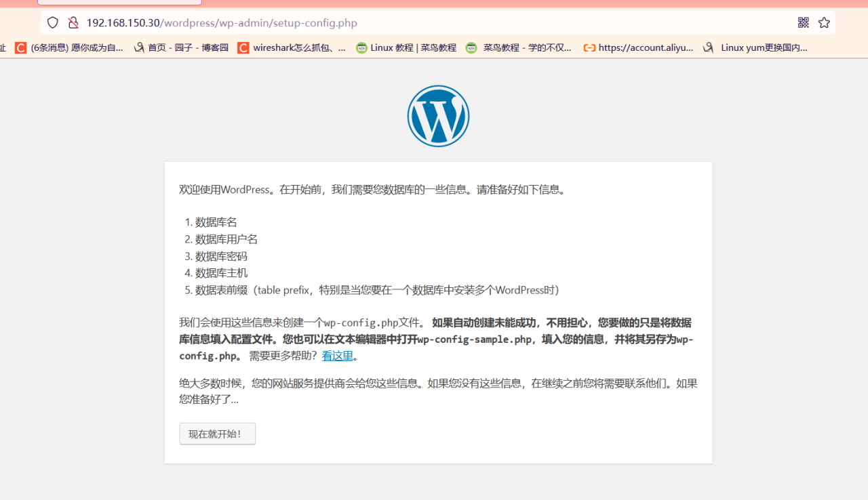Image resolution: width=868 pixels, height=500 pixels.
Task: Click the '数据库密码' list item
Action: point(221,256)
